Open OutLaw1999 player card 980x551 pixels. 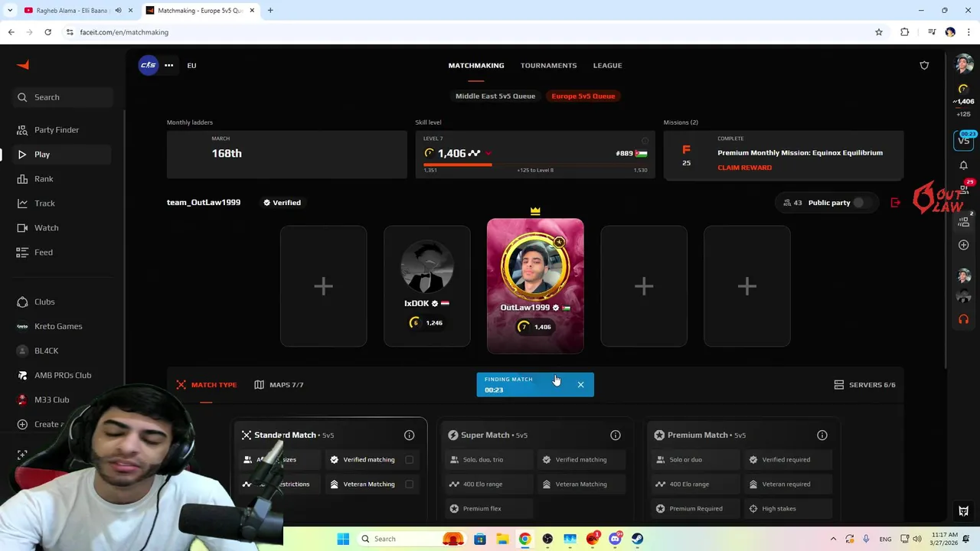535,286
